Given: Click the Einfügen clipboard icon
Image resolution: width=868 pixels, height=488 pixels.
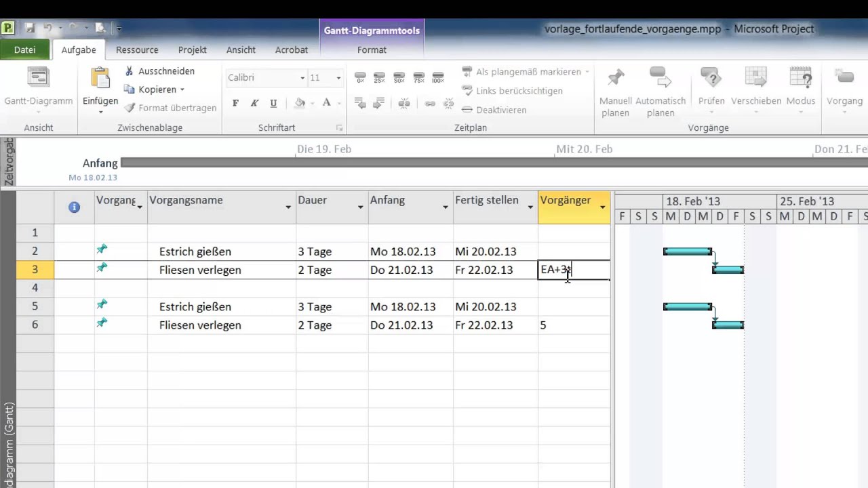Looking at the screenshot, I should (x=100, y=79).
